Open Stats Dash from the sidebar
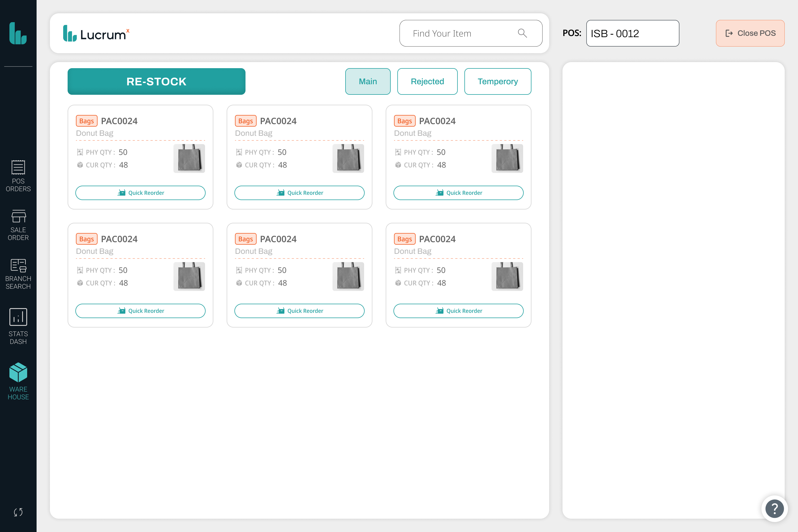 pos(18,326)
